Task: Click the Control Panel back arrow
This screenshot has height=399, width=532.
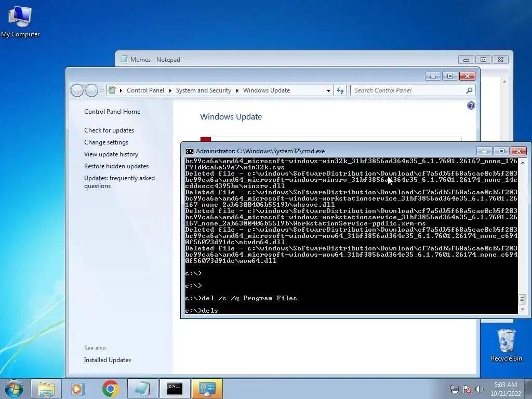Action: [77, 90]
